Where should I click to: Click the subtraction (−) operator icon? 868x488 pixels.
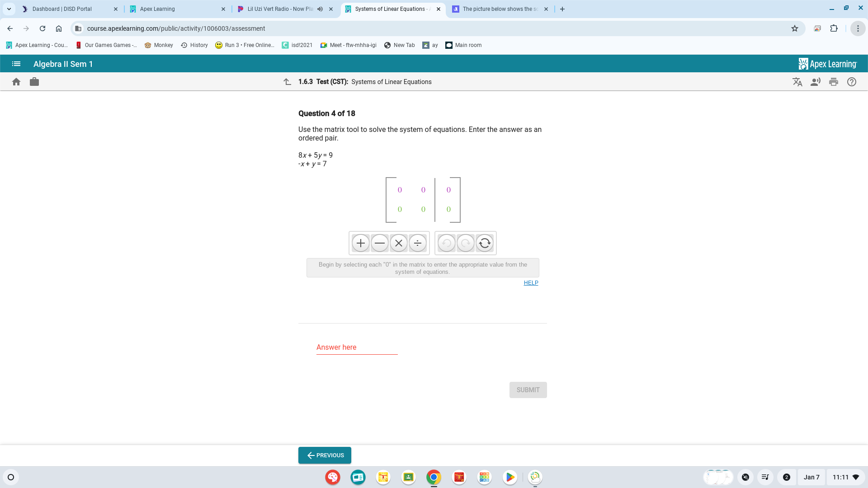tap(379, 243)
